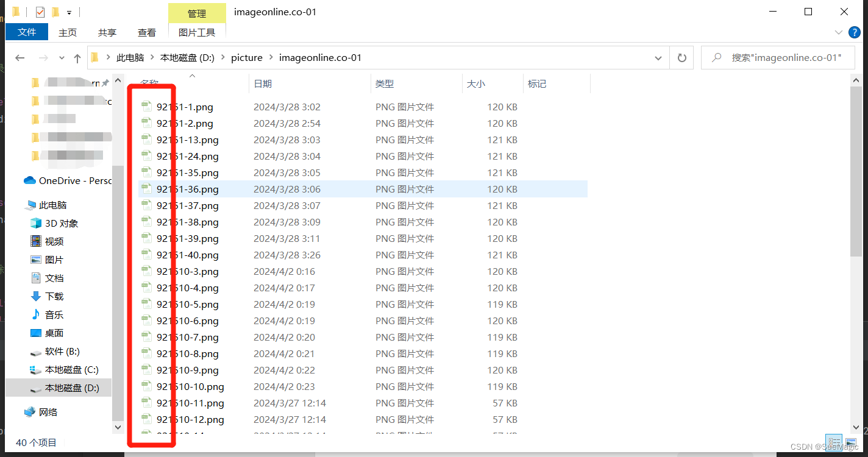Open 文档 folder in the sidebar
Screen dimensions: 868x457
(x=48, y=278)
